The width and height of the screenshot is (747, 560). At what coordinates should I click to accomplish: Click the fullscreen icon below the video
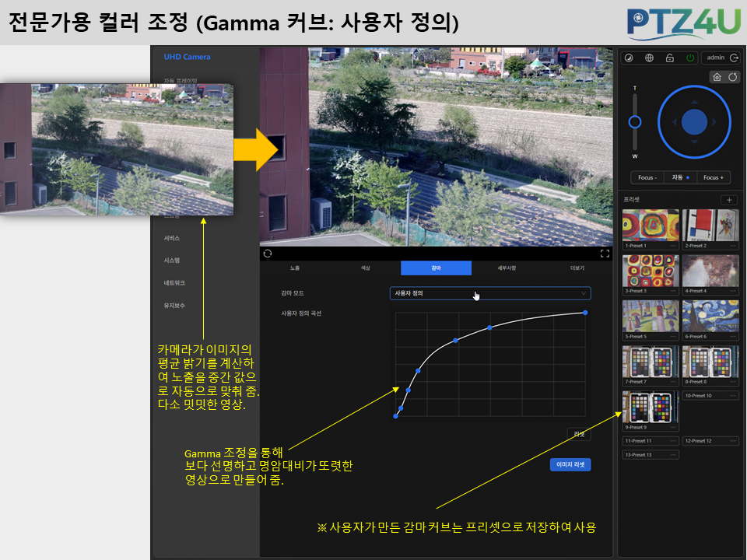point(605,254)
